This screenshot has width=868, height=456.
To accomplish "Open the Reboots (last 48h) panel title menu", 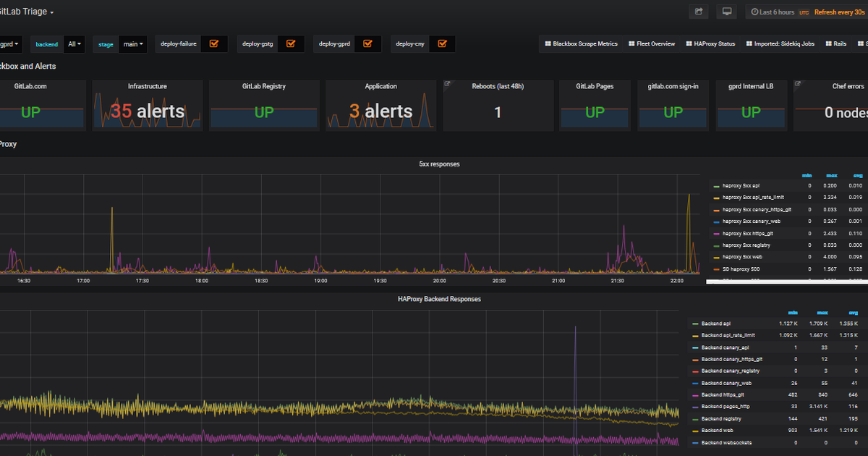I will point(498,86).
